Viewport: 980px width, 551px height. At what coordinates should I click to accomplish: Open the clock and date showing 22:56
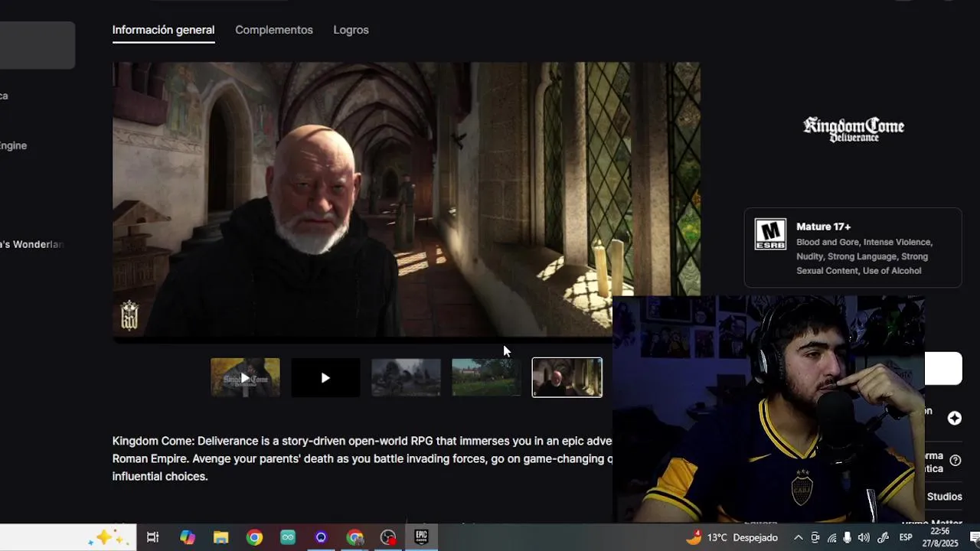point(940,537)
